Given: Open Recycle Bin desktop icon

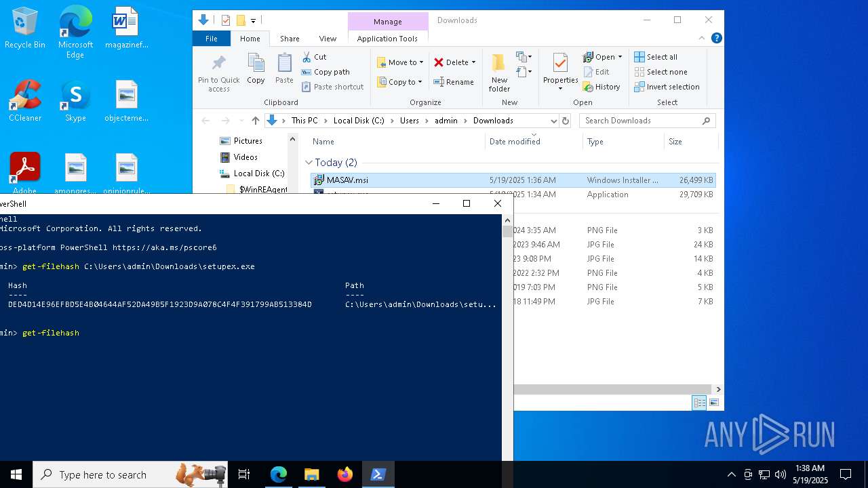Looking at the screenshot, I should pyautogui.click(x=25, y=28).
